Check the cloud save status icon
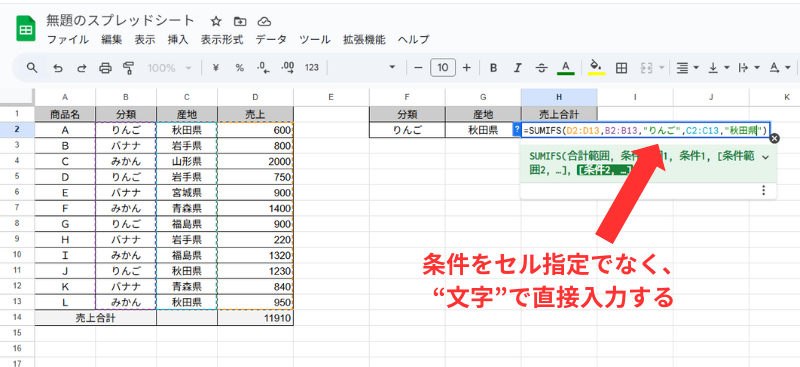The image size is (800, 367). pyautogui.click(x=264, y=21)
